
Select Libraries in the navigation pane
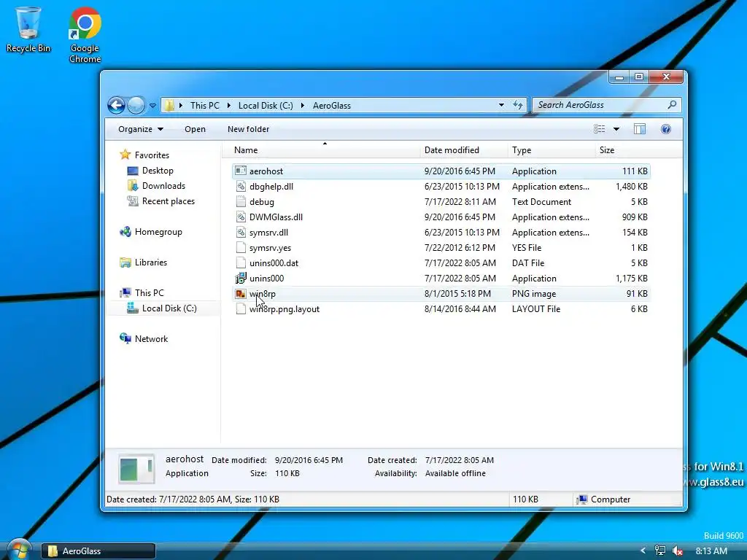tap(144, 262)
